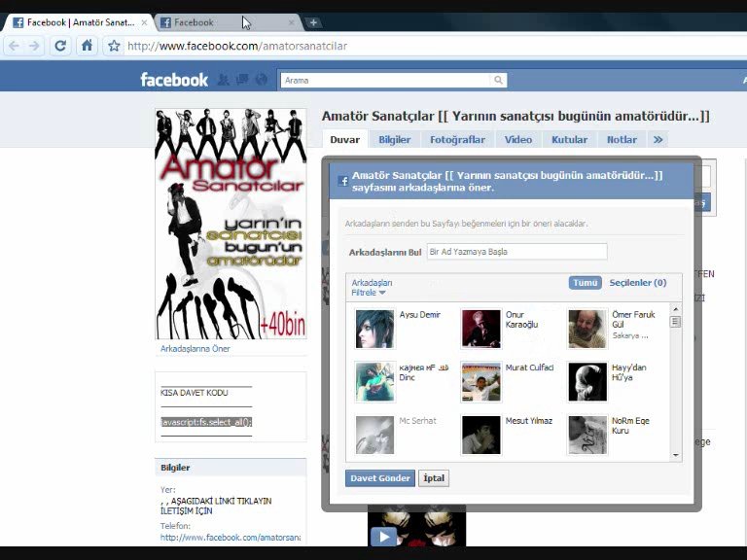This screenshot has height=560, width=747.
Task: Open the Kutular tab
Action: click(569, 140)
